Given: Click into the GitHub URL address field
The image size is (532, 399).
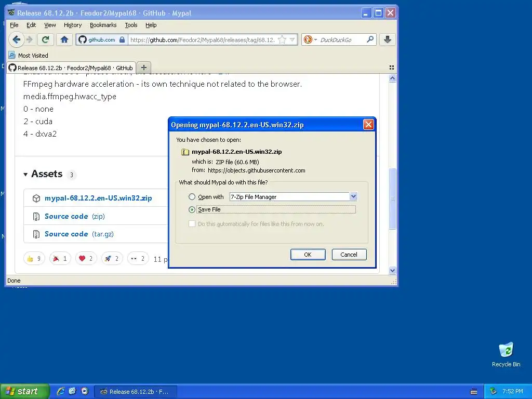Looking at the screenshot, I should (x=203, y=40).
